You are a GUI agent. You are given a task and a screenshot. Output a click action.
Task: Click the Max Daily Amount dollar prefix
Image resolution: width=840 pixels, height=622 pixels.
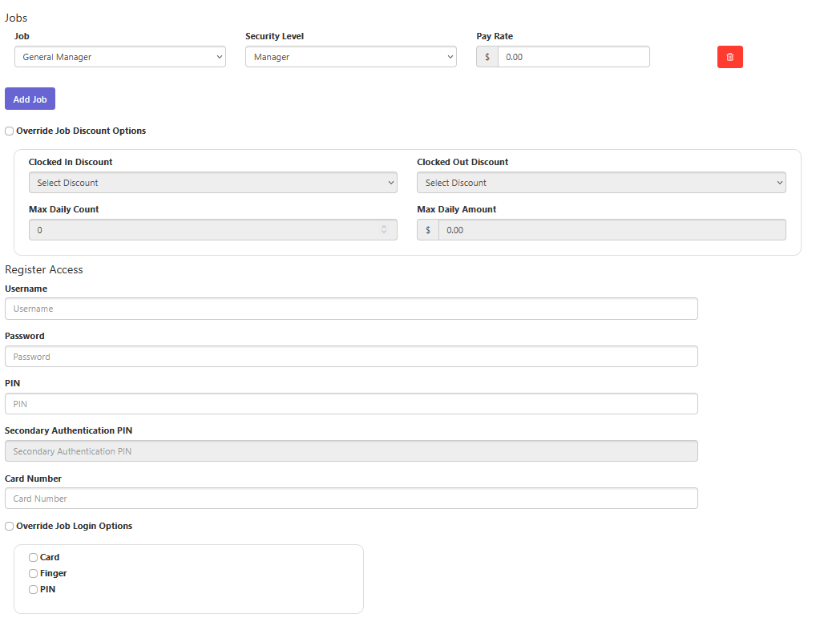[x=428, y=230]
